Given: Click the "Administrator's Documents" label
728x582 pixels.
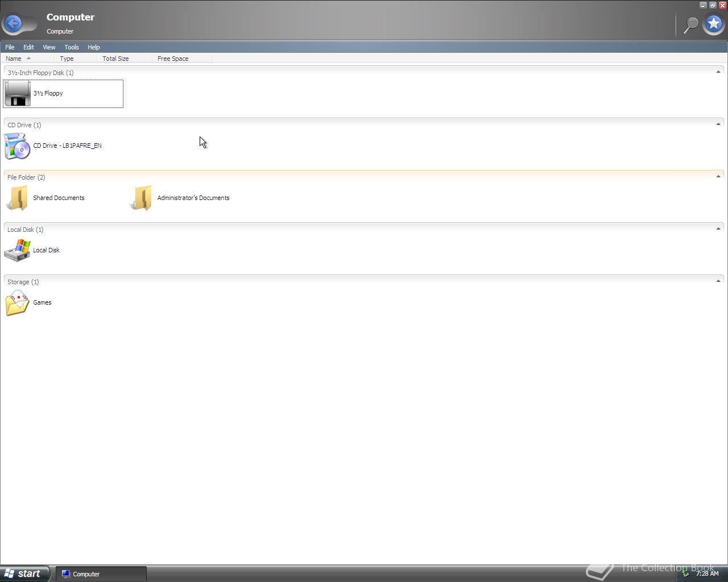Looking at the screenshot, I should click(193, 198).
